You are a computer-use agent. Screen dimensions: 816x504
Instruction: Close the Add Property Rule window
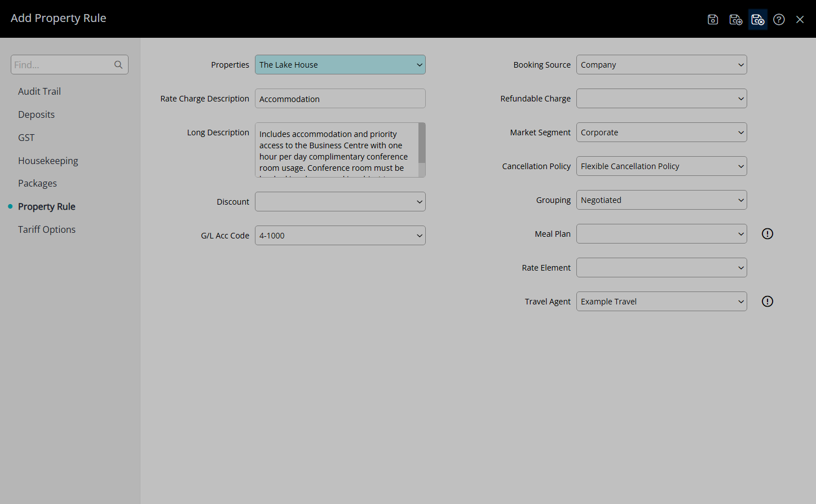pyautogui.click(x=800, y=20)
